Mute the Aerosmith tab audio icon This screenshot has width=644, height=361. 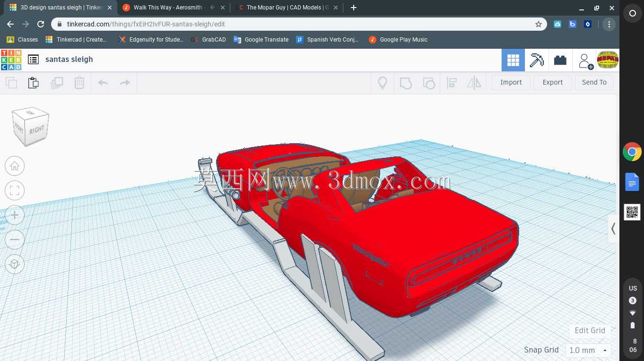pyautogui.click(x=212, y=8)
